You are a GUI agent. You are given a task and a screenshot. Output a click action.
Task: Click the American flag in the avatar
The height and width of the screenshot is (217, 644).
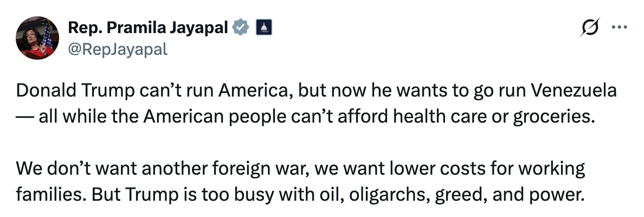(x=46, y=34)
